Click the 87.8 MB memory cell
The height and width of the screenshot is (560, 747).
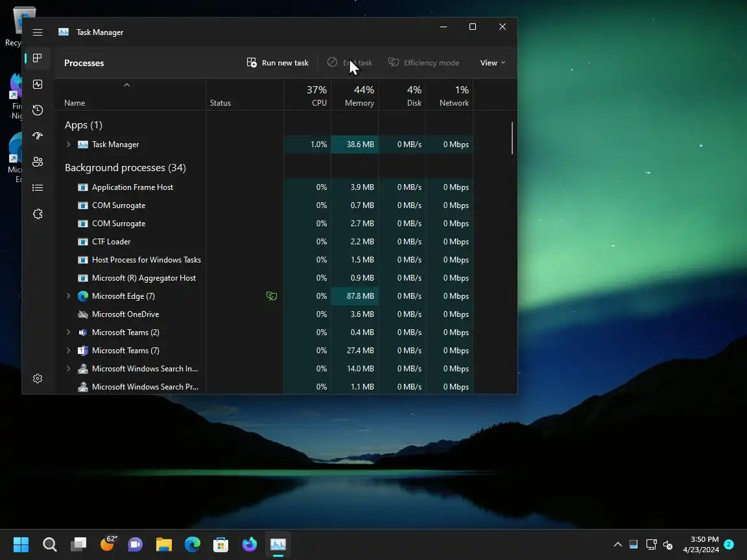[x=355, y=296]
